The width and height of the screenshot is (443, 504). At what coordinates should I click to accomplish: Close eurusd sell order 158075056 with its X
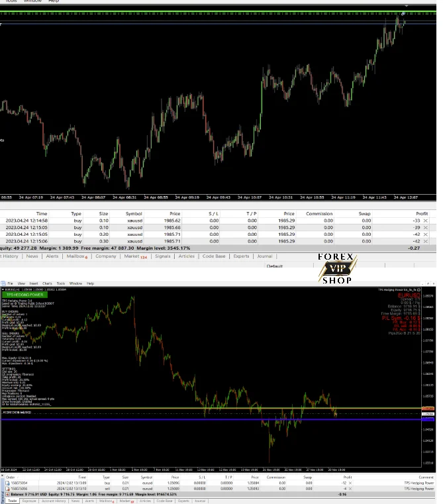click(350, 489)
